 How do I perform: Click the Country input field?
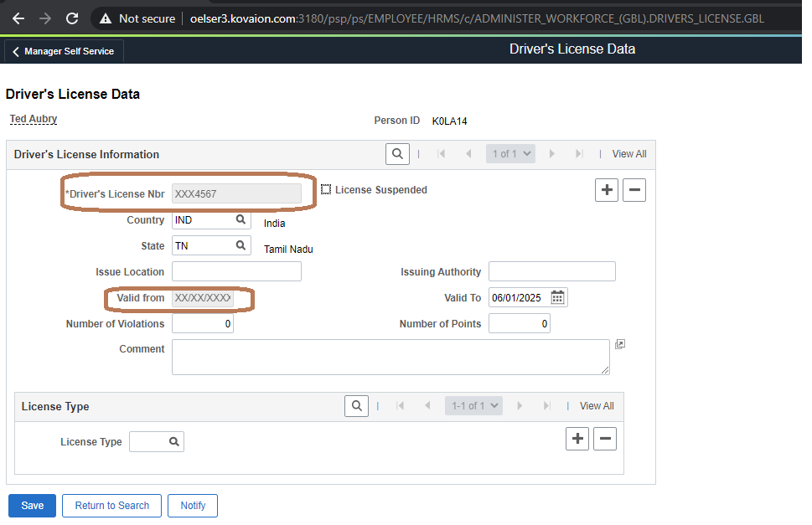coord(203,220)
